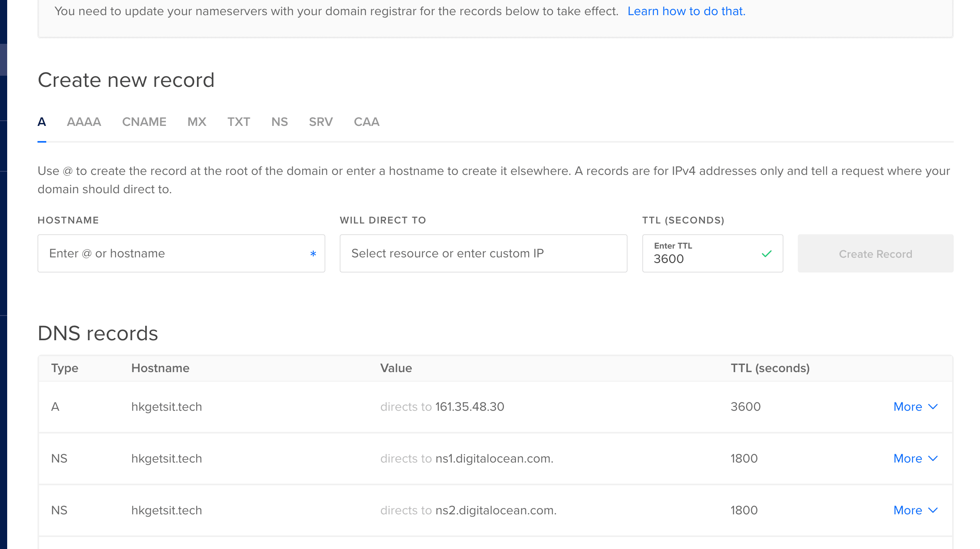
Task: Click the Create Record button
Action: click(x=876, y=253)
